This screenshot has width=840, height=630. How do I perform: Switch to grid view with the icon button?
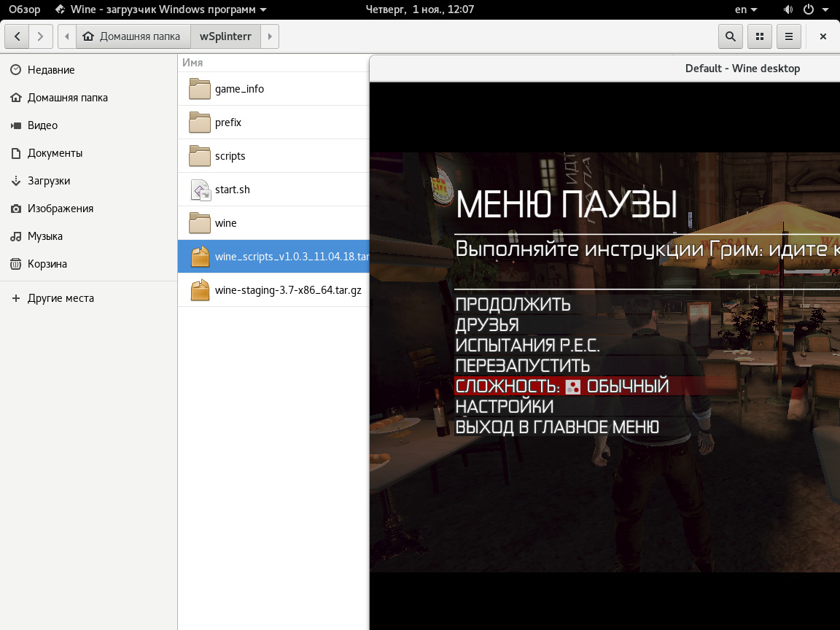[760, 36]
